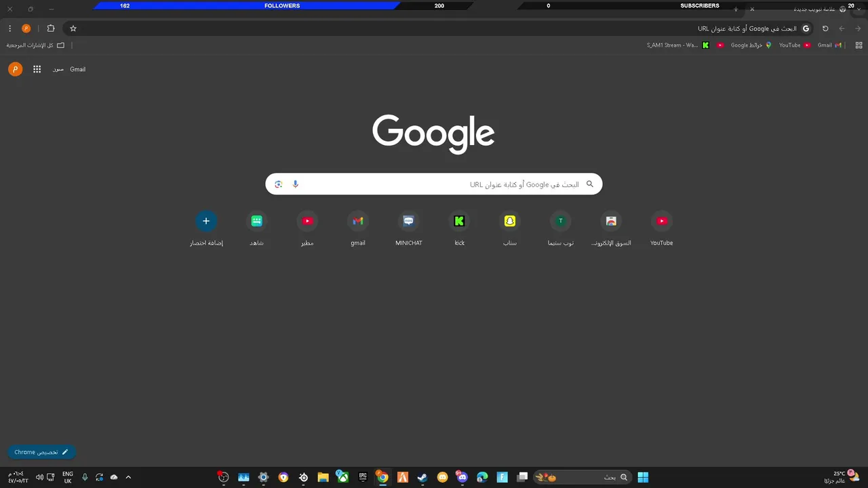Open the YouTube shortcut tile
The height and width of the screenshot is (488, 868).
point(662,228)
